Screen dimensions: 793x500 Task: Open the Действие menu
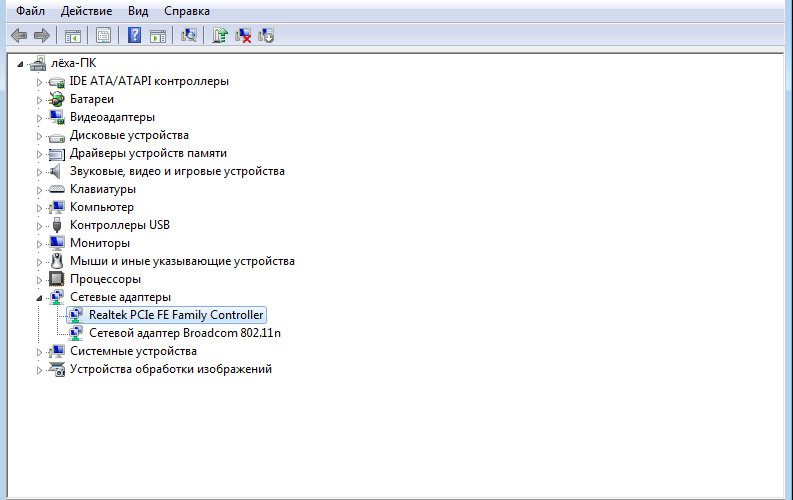click(86, 11)
